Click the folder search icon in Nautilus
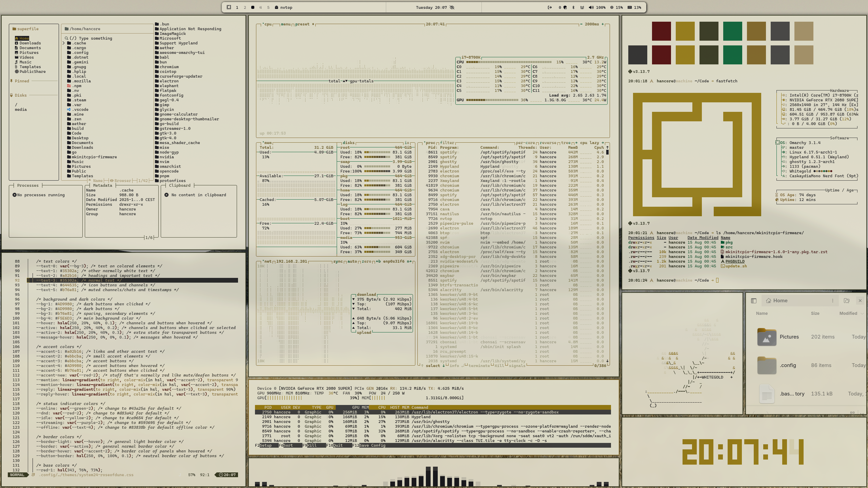 tap(847, 301)
